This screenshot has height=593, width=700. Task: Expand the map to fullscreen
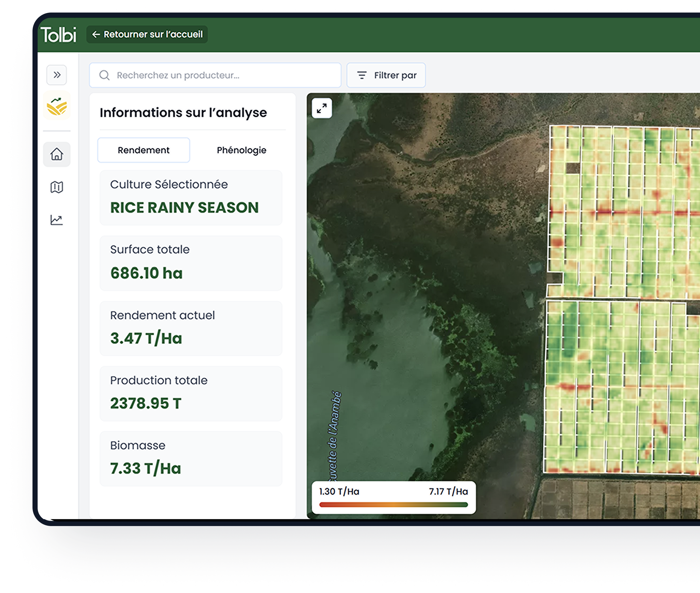322,108
